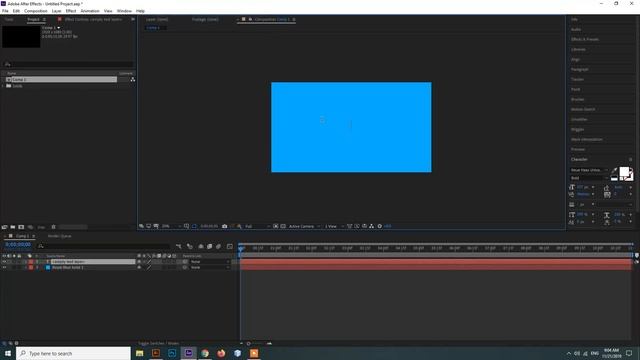The height and width of the screenshot is (360, 640).
Task: Toggle mask and shape path visibility icon
Action: click(194, 226)
